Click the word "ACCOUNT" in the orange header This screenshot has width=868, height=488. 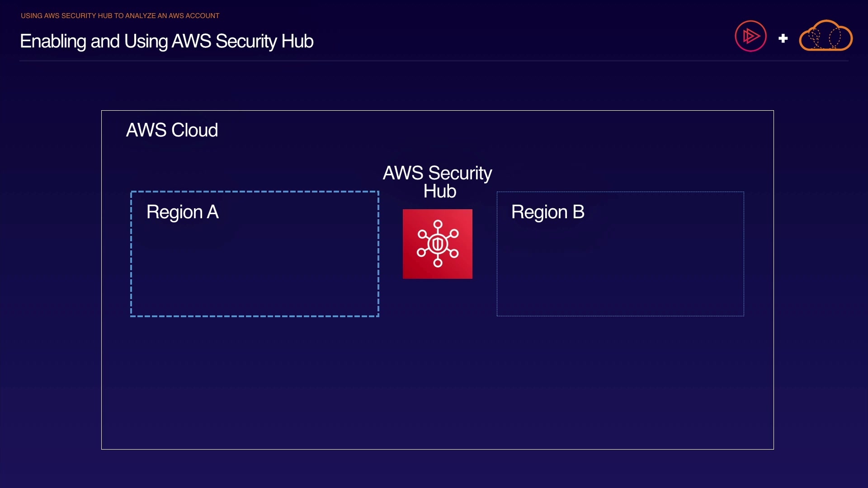click(x=202, y=16)
